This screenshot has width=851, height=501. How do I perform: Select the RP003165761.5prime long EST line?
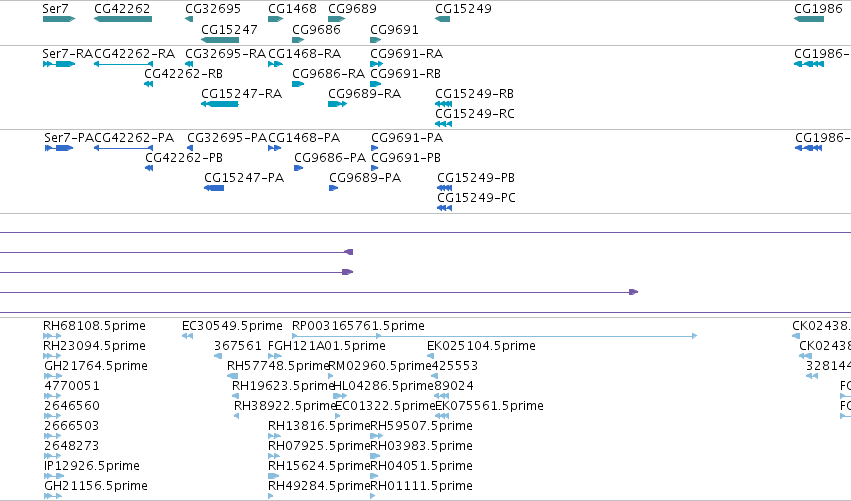pyautogui.click(x=494, y=336)
